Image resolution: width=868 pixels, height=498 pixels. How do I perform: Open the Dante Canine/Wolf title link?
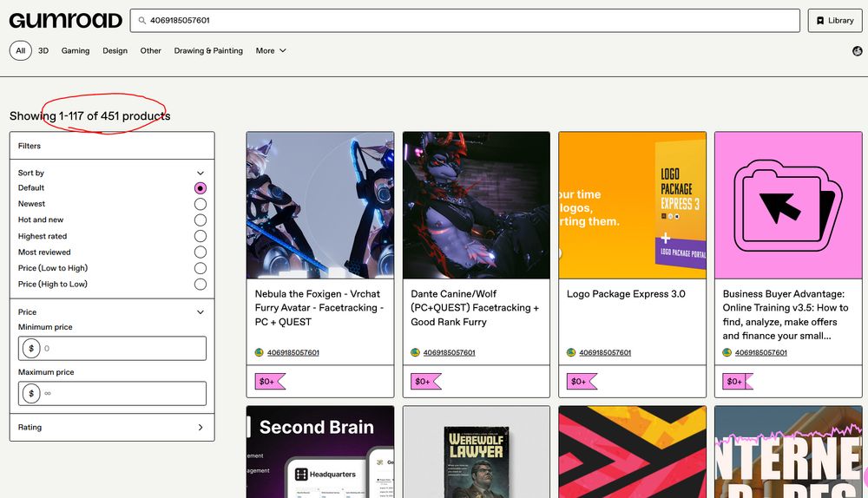tap(475, 308)
